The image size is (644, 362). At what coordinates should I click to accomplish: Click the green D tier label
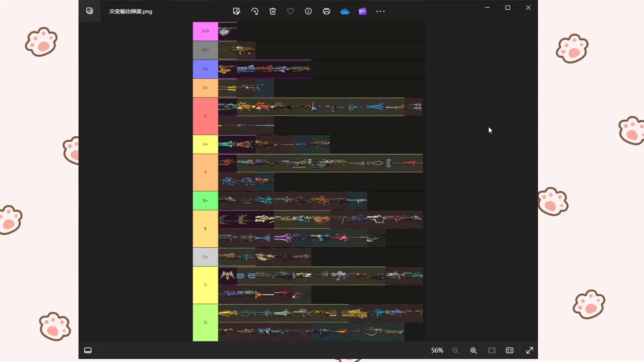[x=205, y=322]
